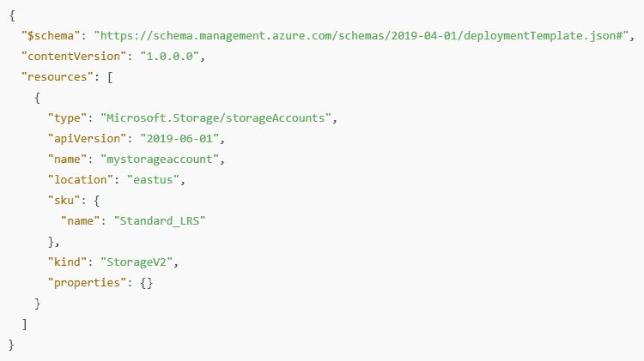Click the "resources" array key
This screenshot has height=361, width=644.
[x=58, y=77]
